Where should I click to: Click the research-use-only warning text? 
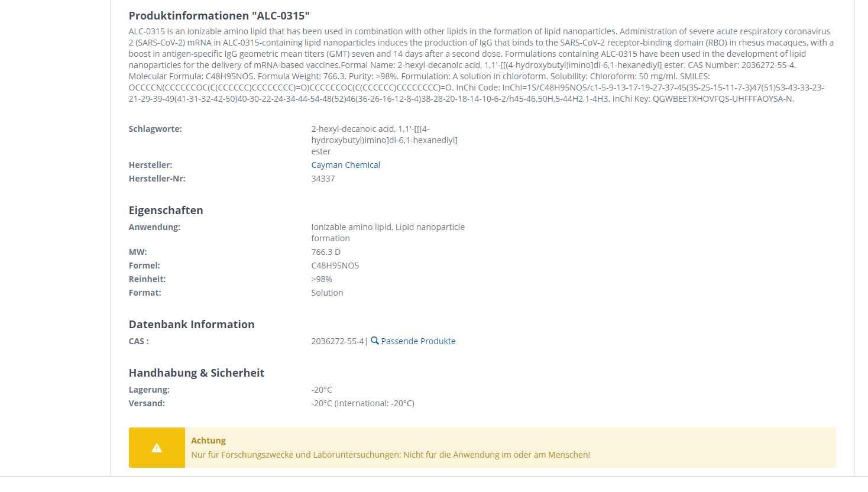tap(390, 455)
